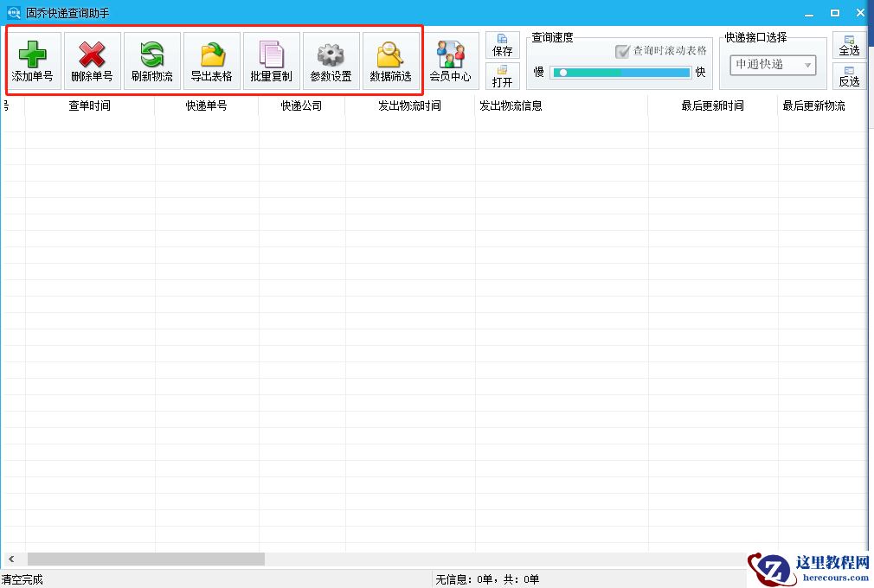Open the 申通快递 courier interface dropdown
874x588 pixels.
(x=766, y=65)
